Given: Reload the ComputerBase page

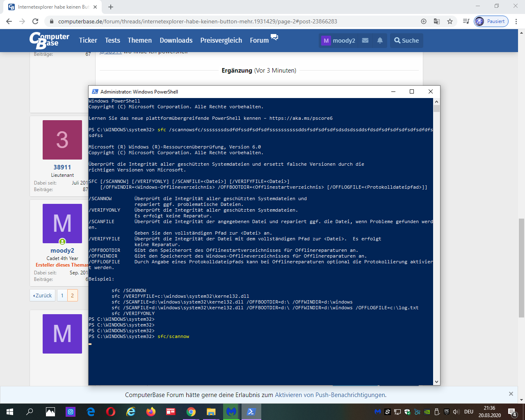Looking at the screenshot, I should (35, 21).
